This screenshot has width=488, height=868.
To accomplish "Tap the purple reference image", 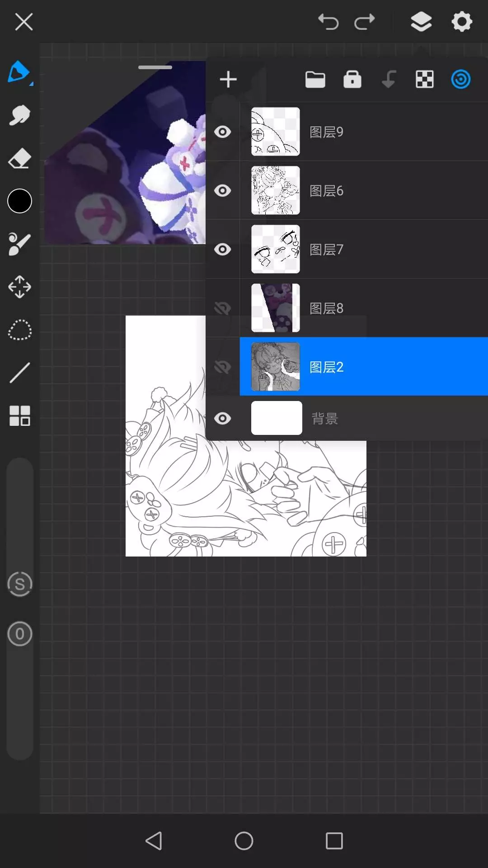I will pos(125,154).
